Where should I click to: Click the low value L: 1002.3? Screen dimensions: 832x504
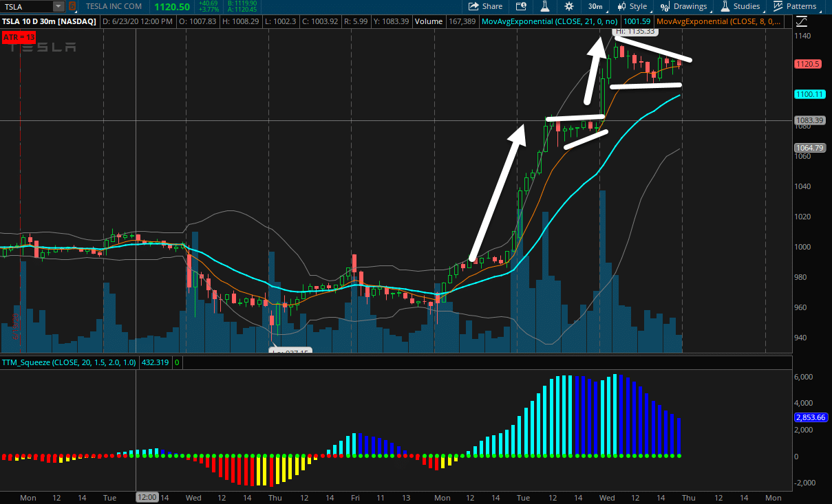pyautogui.click(x=279, y=21)
